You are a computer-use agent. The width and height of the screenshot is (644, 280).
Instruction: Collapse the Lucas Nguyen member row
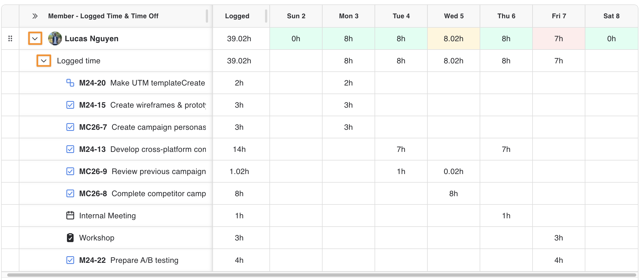click(35, 38)
